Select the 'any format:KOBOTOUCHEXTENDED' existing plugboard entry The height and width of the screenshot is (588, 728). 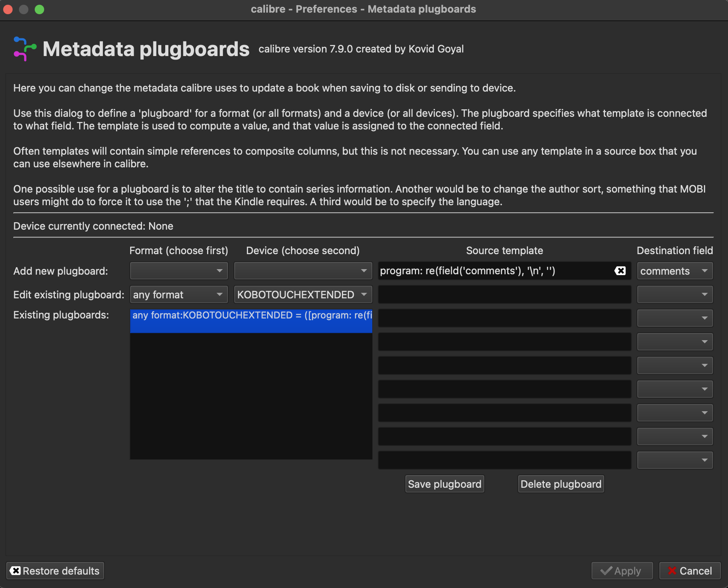251,321
